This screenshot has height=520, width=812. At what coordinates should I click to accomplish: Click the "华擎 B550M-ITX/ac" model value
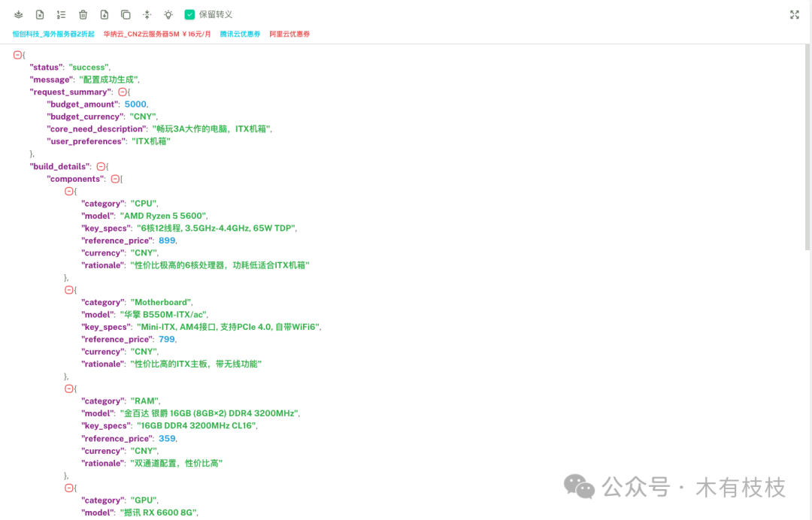tap(163, 315)
